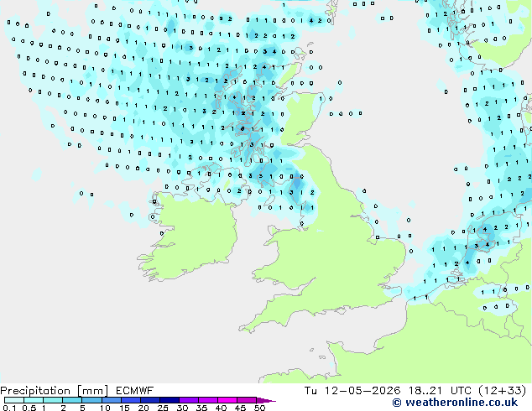
Task: Click the '40' legend scale value
Action: click(x=221, y=408)
